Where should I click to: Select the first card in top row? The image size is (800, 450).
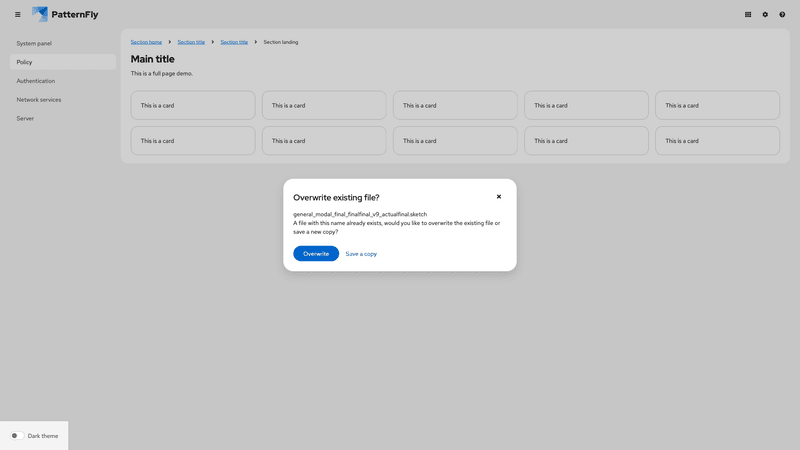(193, 105)
